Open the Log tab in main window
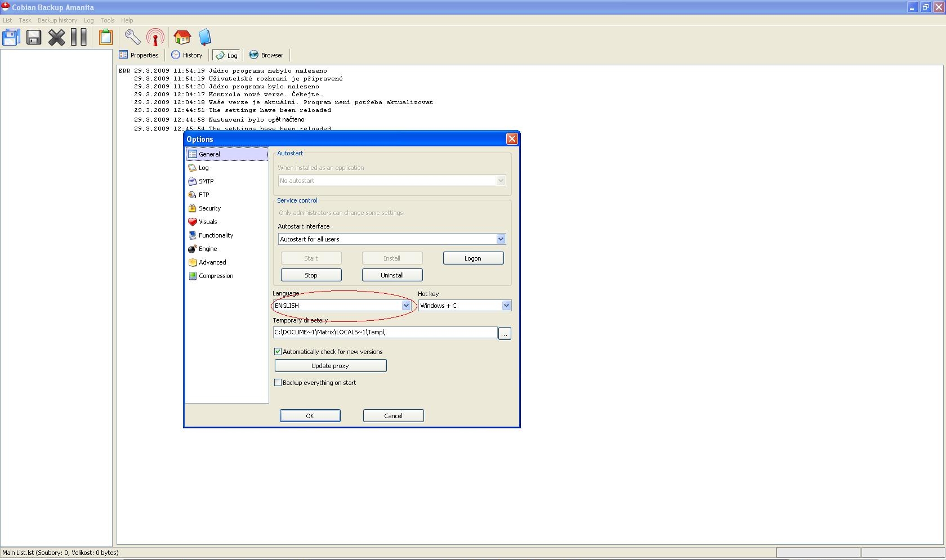Image resolution: width=946 pixels, height=560 pixels. click(227, 55)
